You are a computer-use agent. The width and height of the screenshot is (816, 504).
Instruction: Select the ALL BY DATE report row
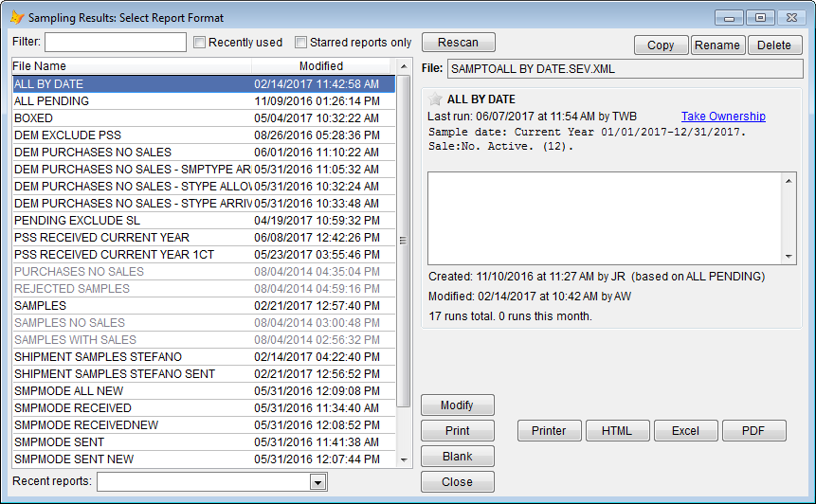204,83
